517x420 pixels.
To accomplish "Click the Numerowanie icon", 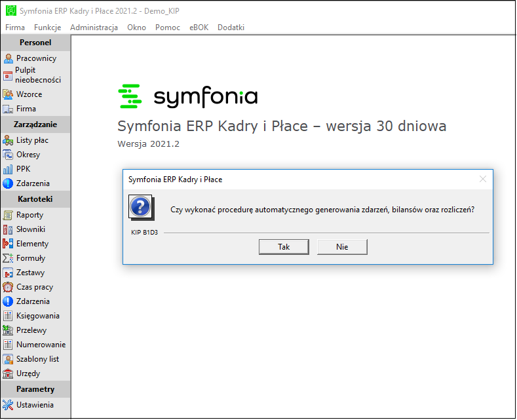I will pos(8,345).
